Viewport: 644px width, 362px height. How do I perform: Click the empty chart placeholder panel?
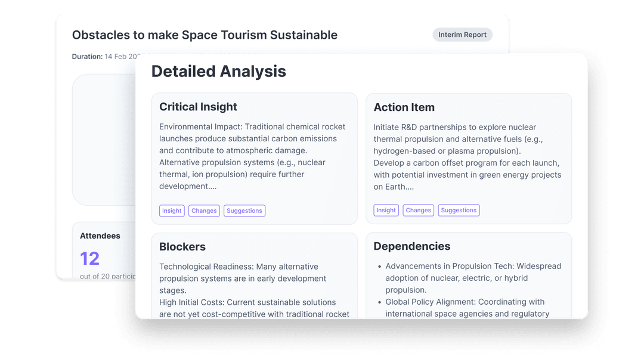pos(104,139)
